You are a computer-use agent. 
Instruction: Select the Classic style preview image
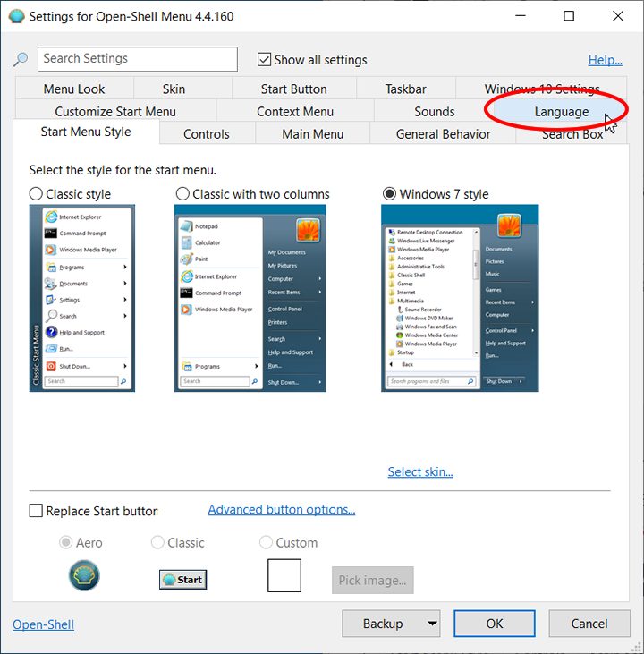82,298
